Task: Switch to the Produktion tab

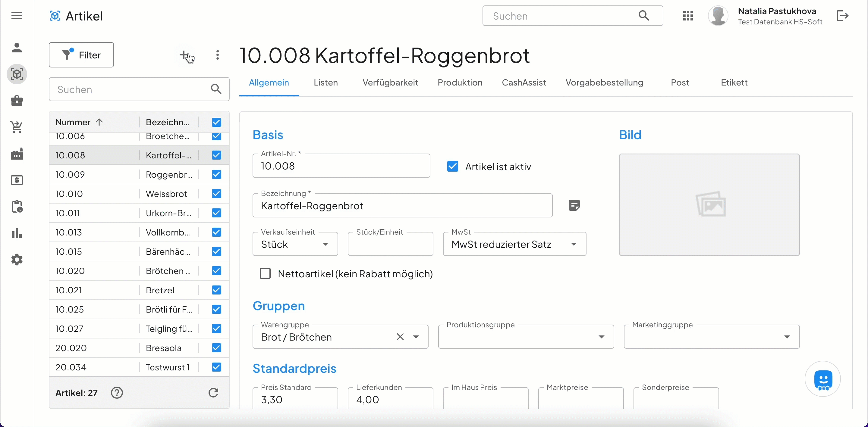Action: tap(460, 83)
